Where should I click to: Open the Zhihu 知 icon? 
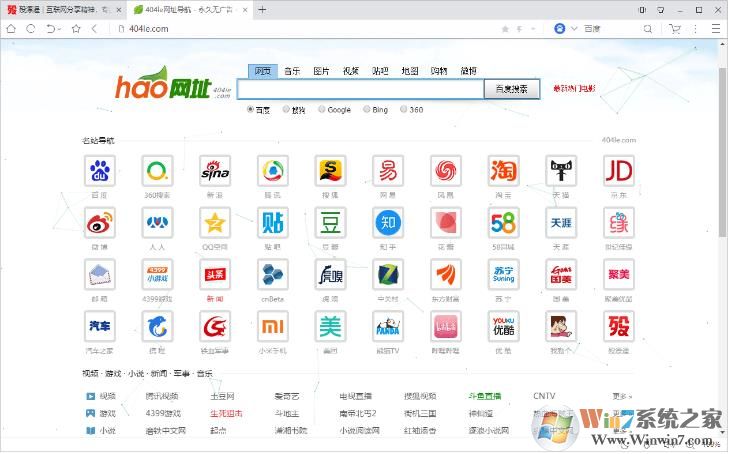point(388,223)
